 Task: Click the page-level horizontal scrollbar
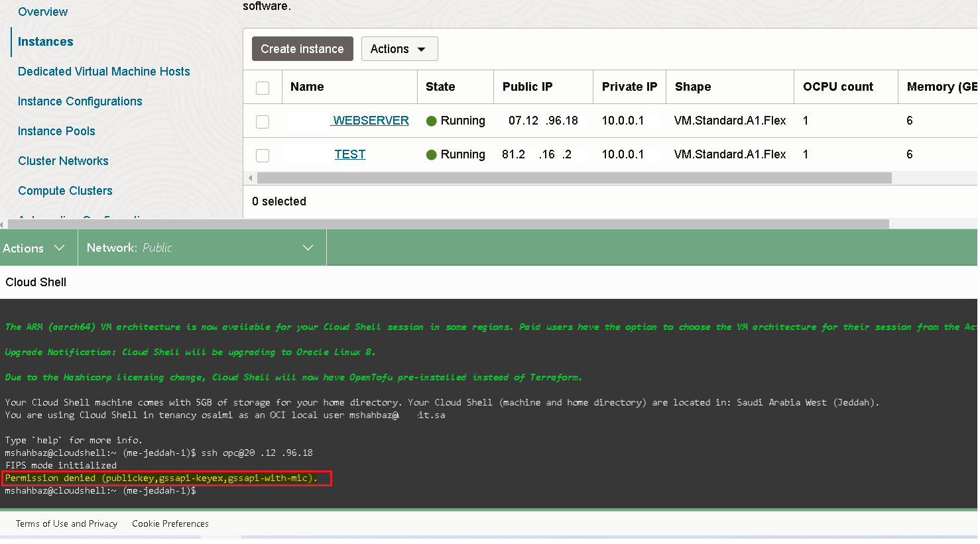click(448, 224)
